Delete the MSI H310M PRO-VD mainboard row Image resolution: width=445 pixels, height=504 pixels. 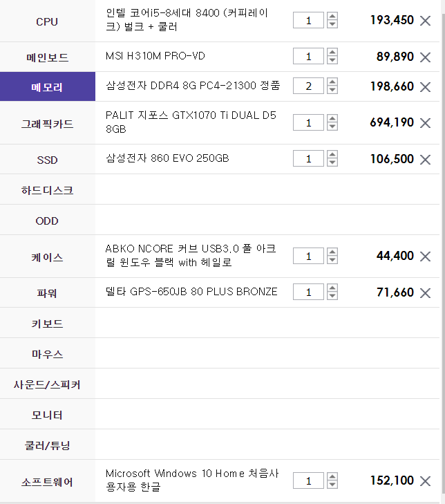(x=426, y=57)
